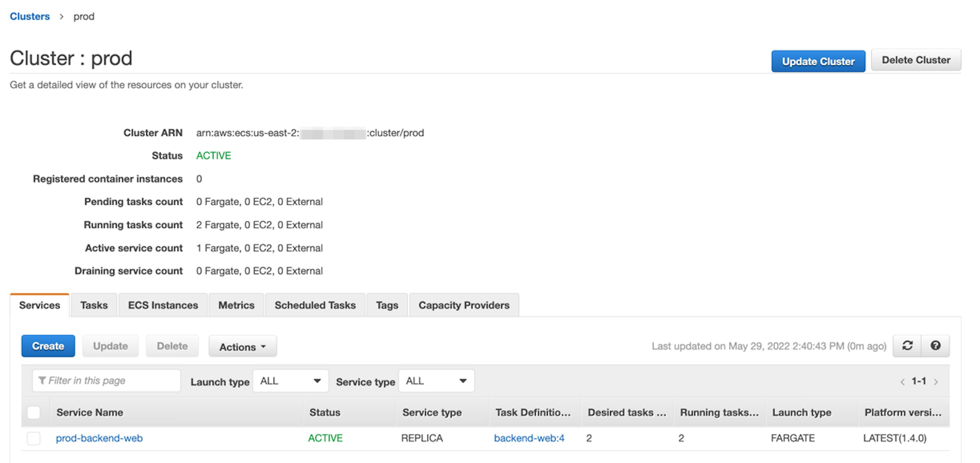Image resolution: width=980 pixels, height=463 pixels.
Task: Create a new service
Action: (x=48, y=346)
